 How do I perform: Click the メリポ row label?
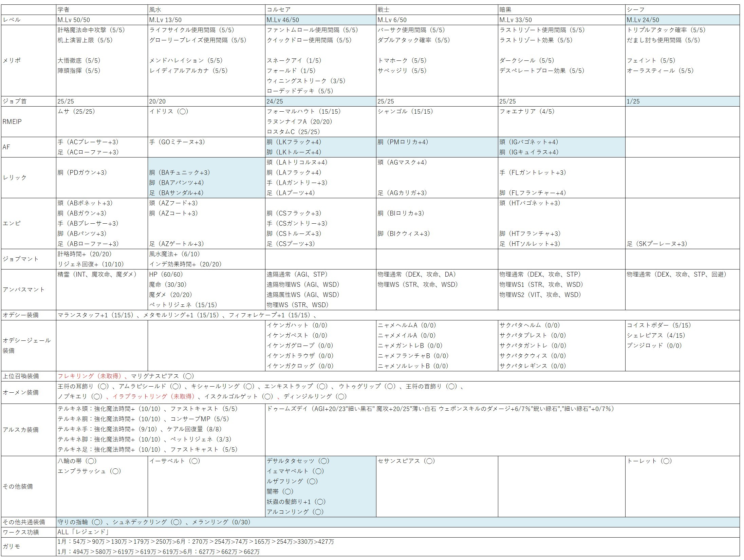pos(12,60)
